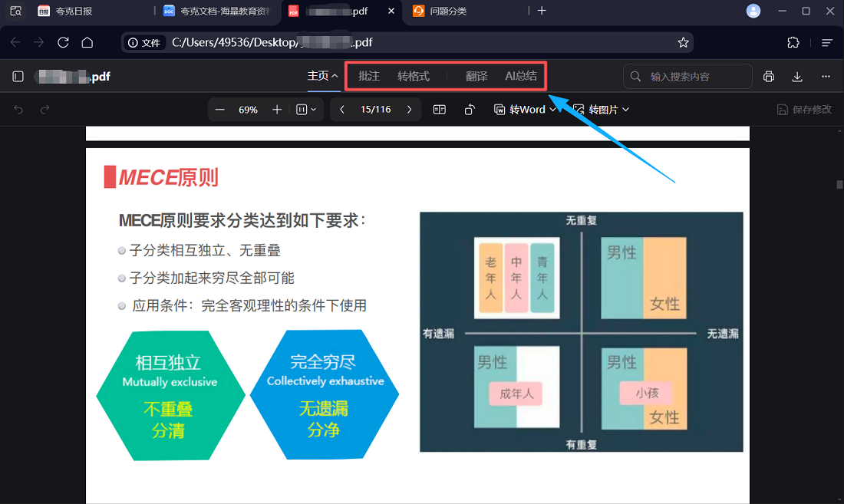Click the print icon
This screenshot has height=504, width=844.
coord(769,77)
